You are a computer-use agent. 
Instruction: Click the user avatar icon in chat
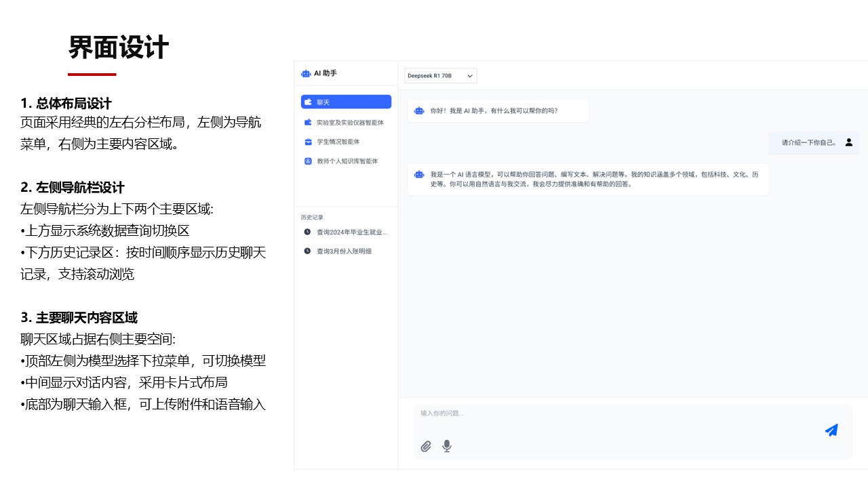click(x=849, y=142)
